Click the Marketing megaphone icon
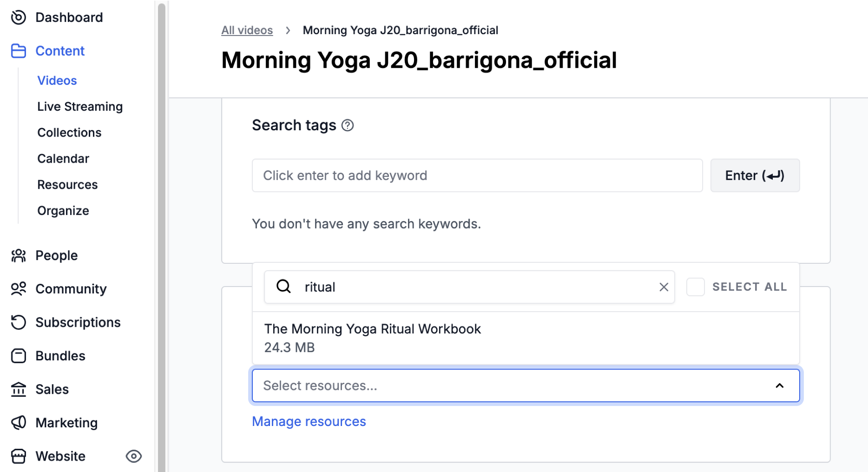This screenshot has height=472, width=868. coord(18,423)
